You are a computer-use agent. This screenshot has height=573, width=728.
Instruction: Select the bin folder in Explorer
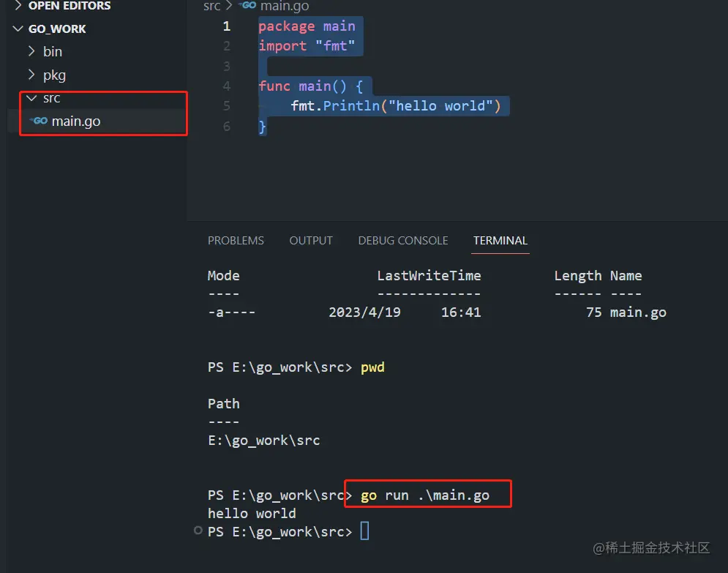pos(53,51)
